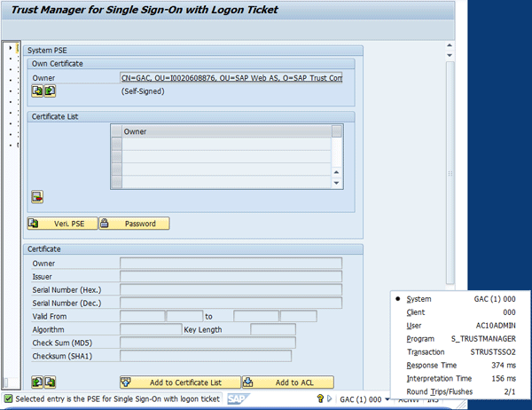Click the yellow key icon in status bar

pos(321,400)
